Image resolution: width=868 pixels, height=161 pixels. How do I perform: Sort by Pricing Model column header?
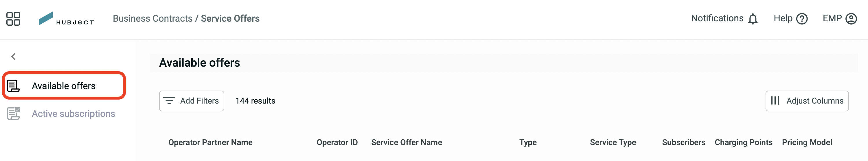(807, 143)
